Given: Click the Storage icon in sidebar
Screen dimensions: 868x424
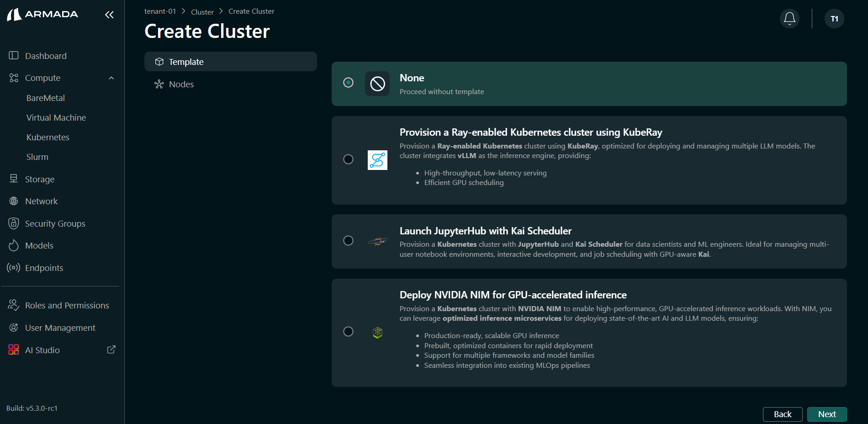Looking at the screenshot, I should (14, 179).
